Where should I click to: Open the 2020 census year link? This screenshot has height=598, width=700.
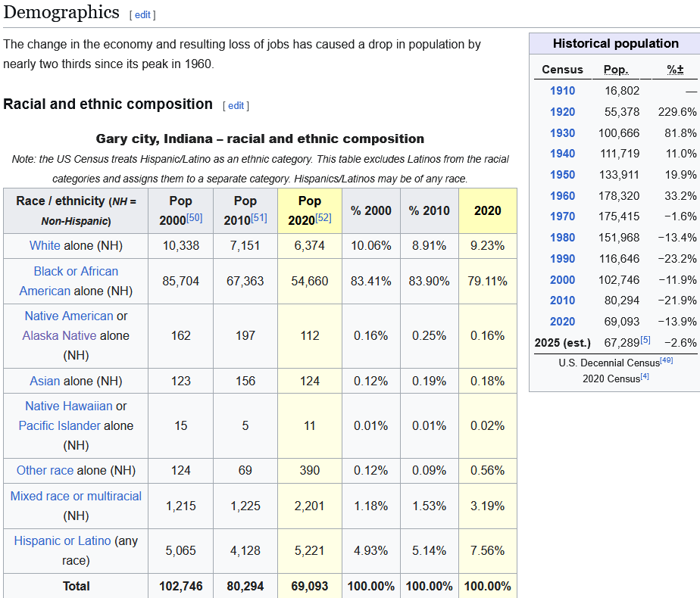point(562,322)
